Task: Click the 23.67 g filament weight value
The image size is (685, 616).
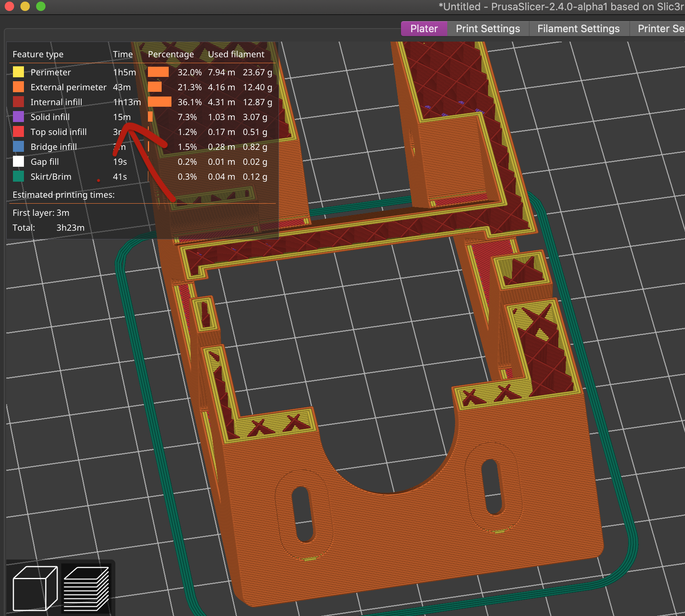Action: point(257,72)
